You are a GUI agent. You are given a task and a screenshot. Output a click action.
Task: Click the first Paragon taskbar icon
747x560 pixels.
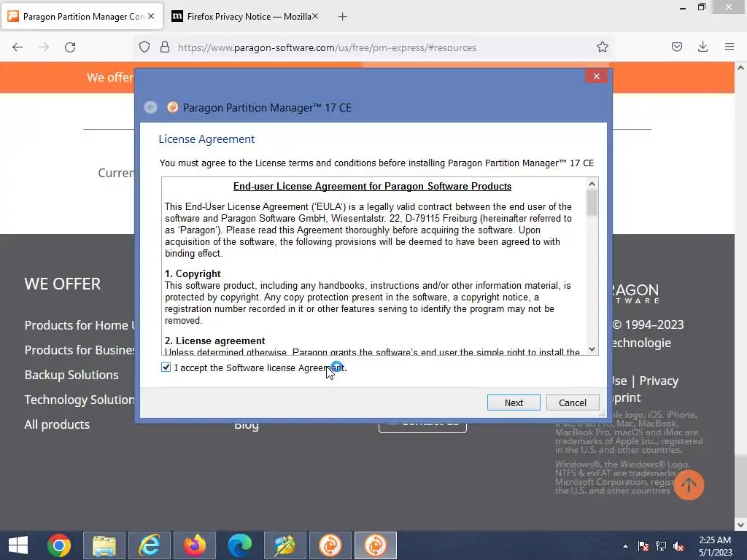coord(330,545)
